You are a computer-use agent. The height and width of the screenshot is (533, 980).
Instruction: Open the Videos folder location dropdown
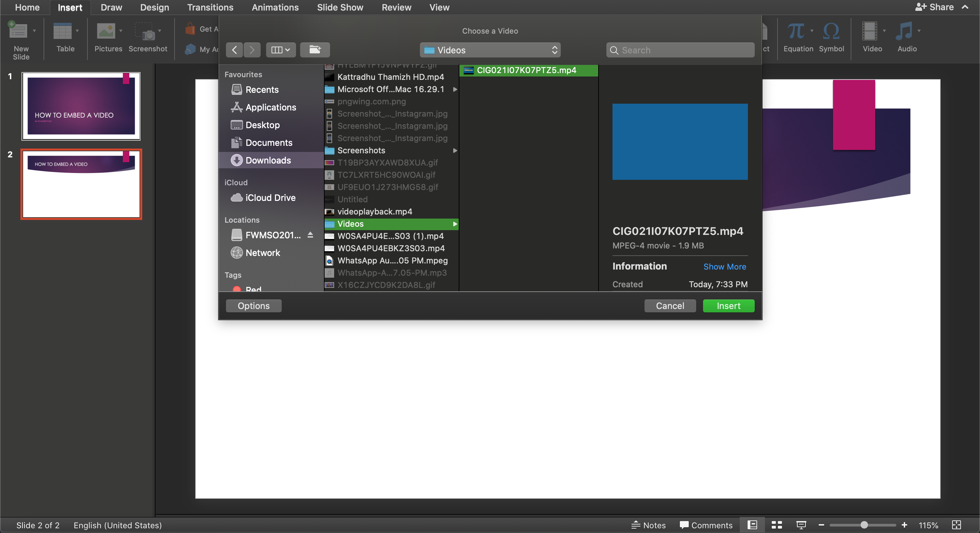pyautogui.click(x=490, y=50)
